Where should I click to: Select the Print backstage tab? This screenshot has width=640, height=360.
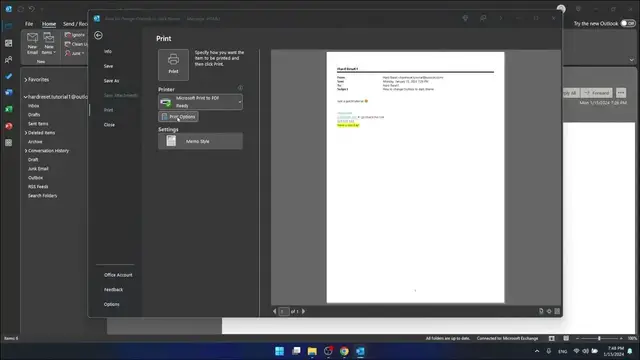pyautogui.click(x=109, y=110)
